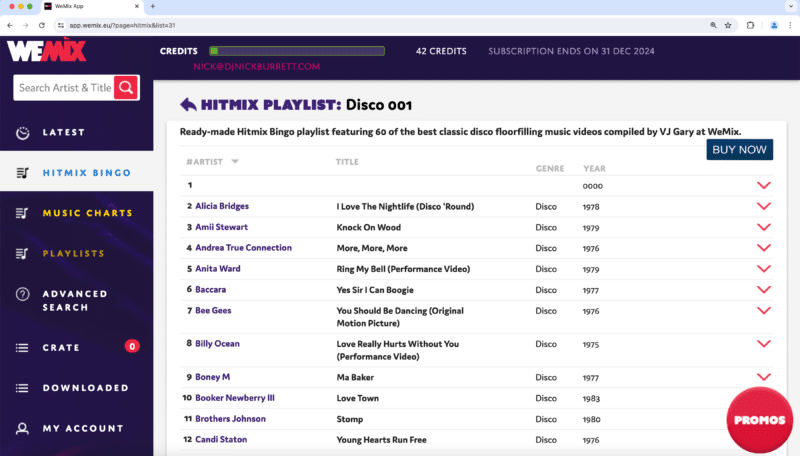Open artist link Andrea True Connection
Viewport: 800px width, 456px height.
coord(243,248)
